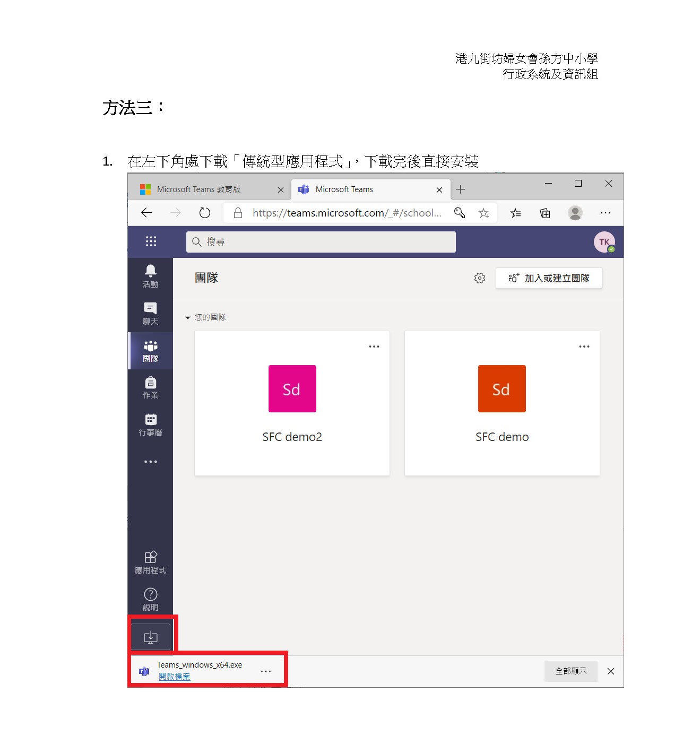Open the app launcher waffle grid
Screen dimensions: 700x744
[151, 241]
